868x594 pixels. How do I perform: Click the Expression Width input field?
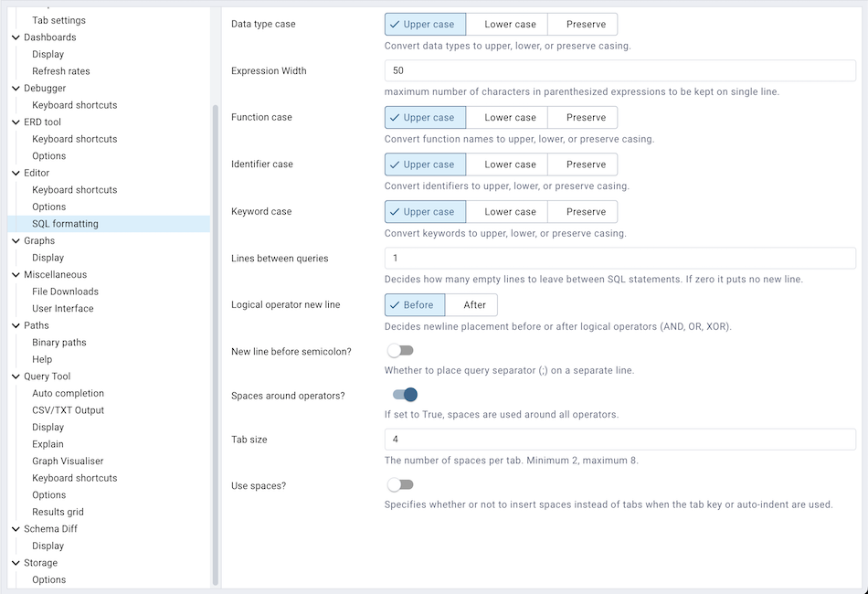(620, 70)
